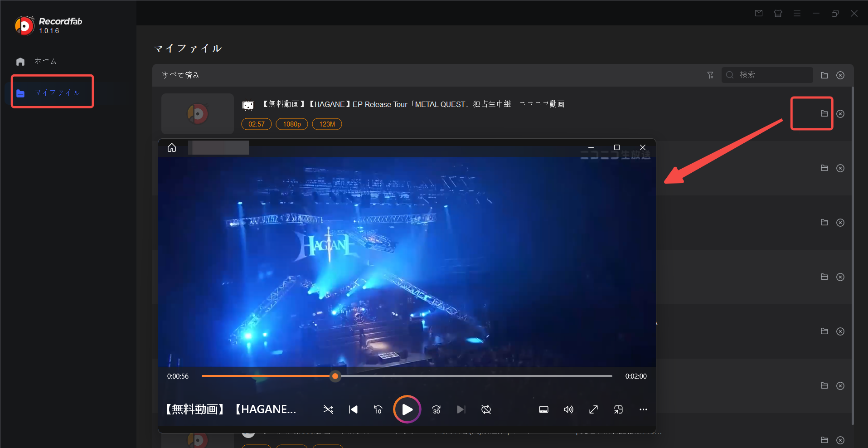Click the HAGANE video thumbnail
The height and width of the screenshot is (448, 868).
click(x=198, y=114)
